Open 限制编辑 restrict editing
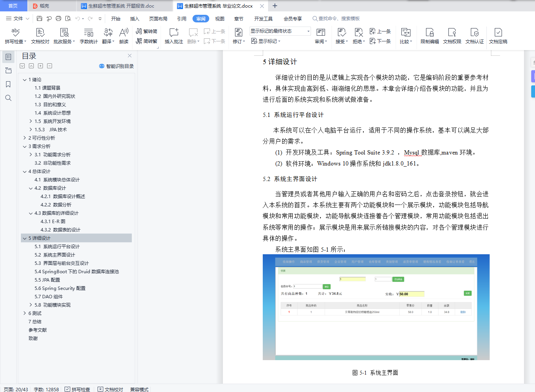535x392 pixels. [x=430, y=36]
